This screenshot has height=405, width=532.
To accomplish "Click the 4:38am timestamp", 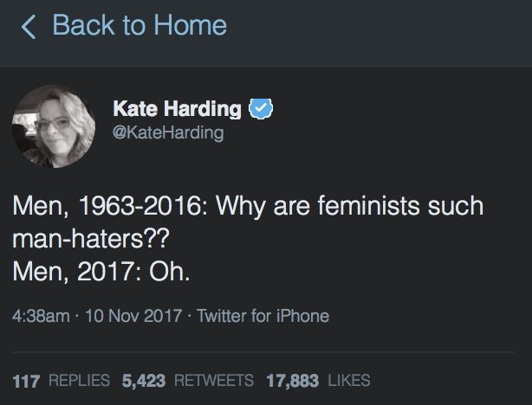I will pyautogui.click(x=42, y=316).
